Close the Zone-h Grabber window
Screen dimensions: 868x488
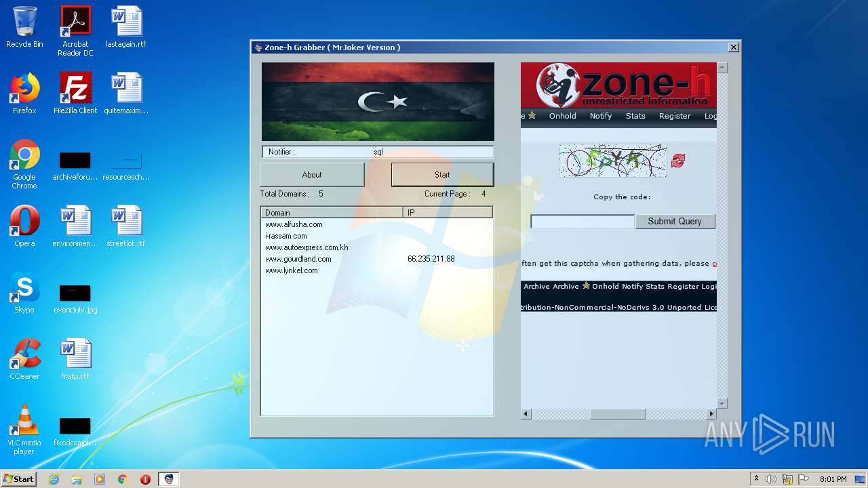[x=733, y=47]
